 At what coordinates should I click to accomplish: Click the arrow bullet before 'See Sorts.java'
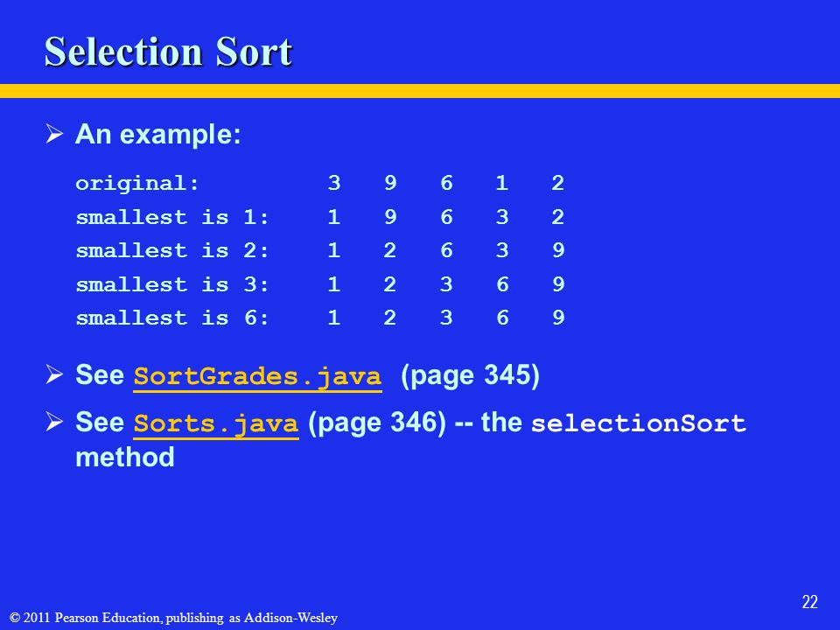point(54,422)
